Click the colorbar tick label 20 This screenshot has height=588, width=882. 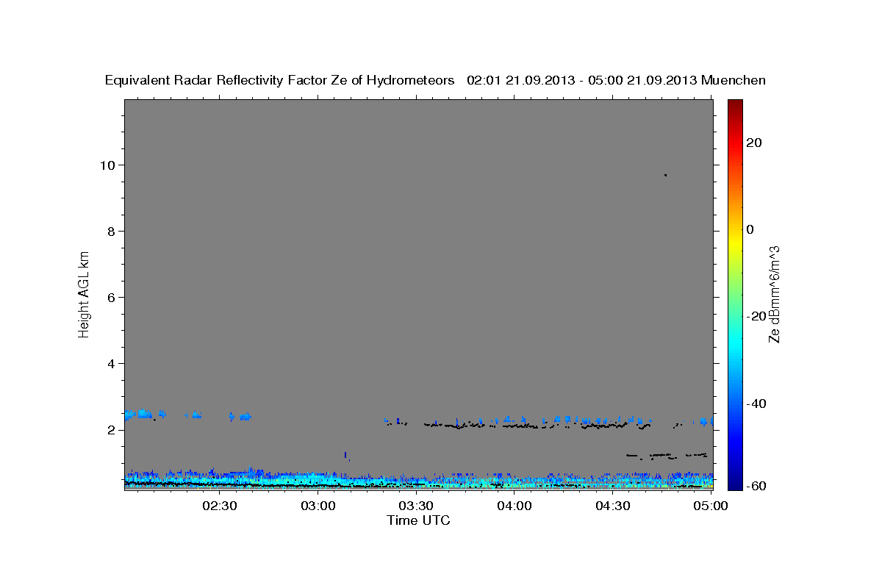tap(754, 143)
